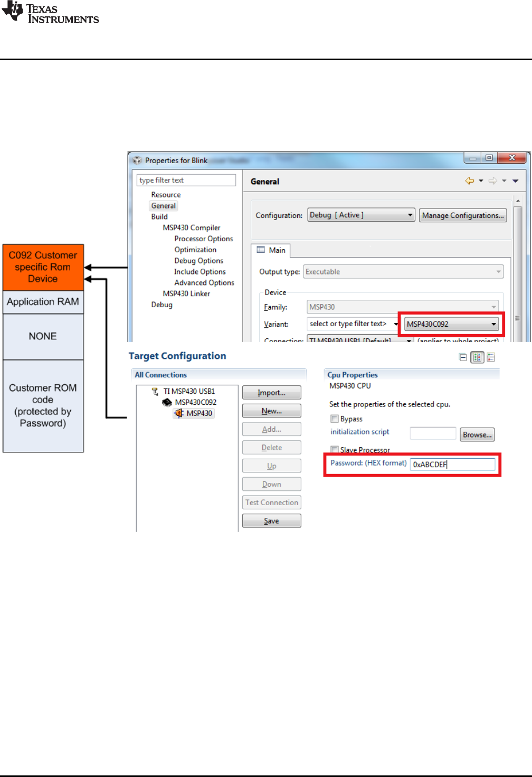Click the Down button
Screen dimensions: 532x777
tap(272, 484)
